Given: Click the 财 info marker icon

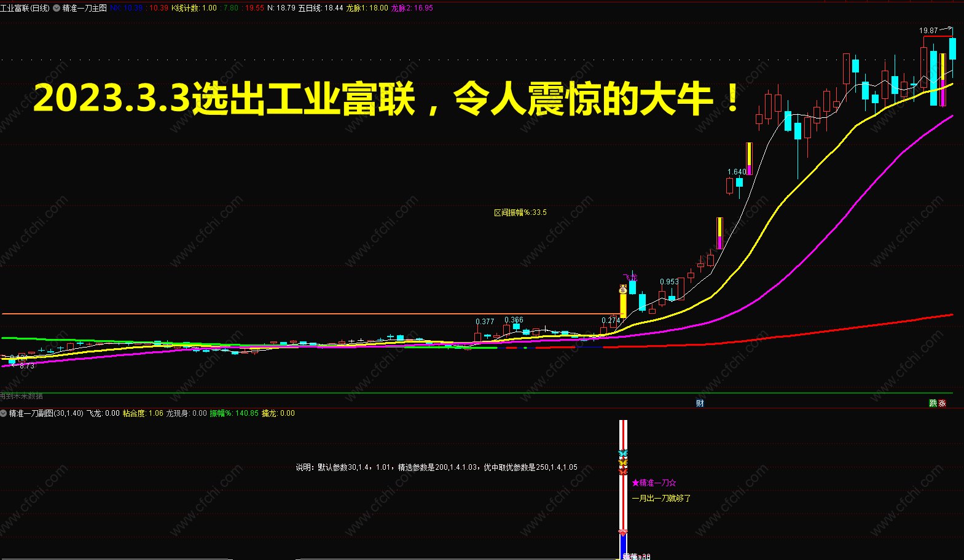Looking at the screenshot, I should pos(700,403).
